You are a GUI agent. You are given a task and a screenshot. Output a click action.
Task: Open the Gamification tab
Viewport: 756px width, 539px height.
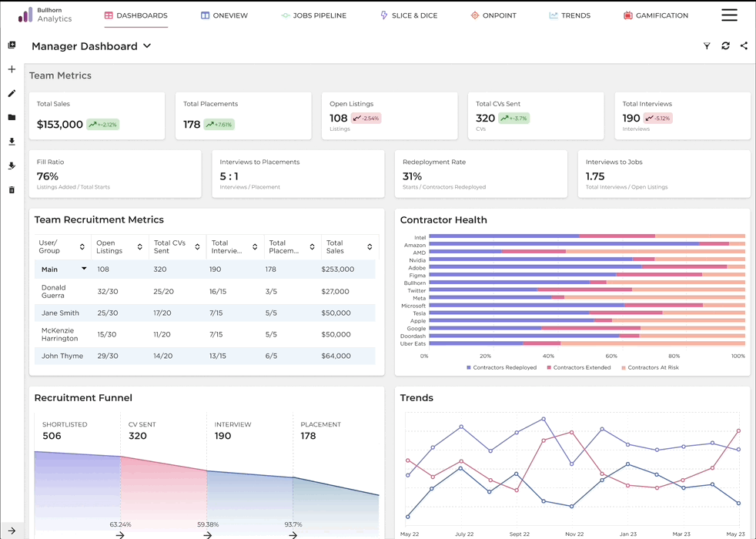tap(656, 15)
